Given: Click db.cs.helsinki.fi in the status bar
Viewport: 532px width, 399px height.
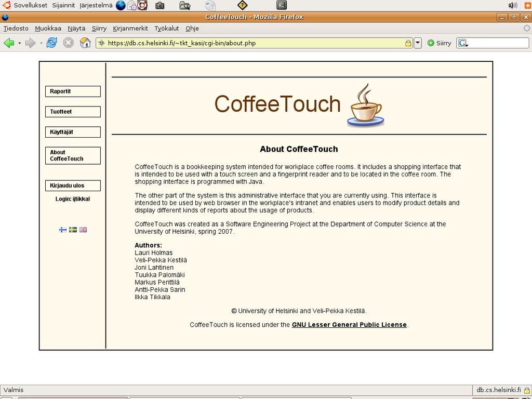Looking at the screenshot, I should point(498,390).
